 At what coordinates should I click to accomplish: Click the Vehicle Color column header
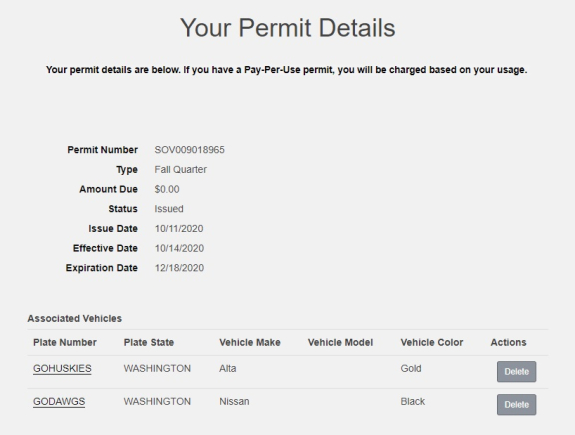coord(432,342)
